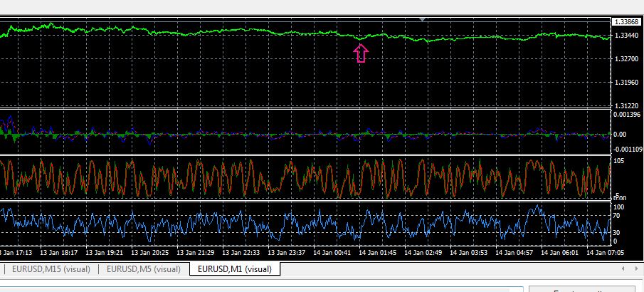
Task: Click the partially visible button at bottom right
Action: [x=581, y=289]
